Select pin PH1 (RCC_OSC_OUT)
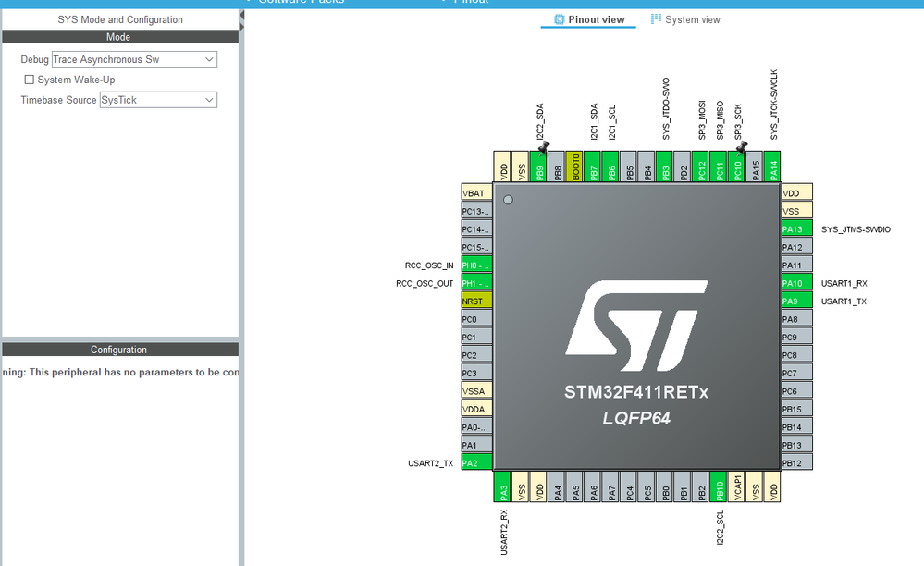Screen dimensions: 924x566 click(476, 283)
